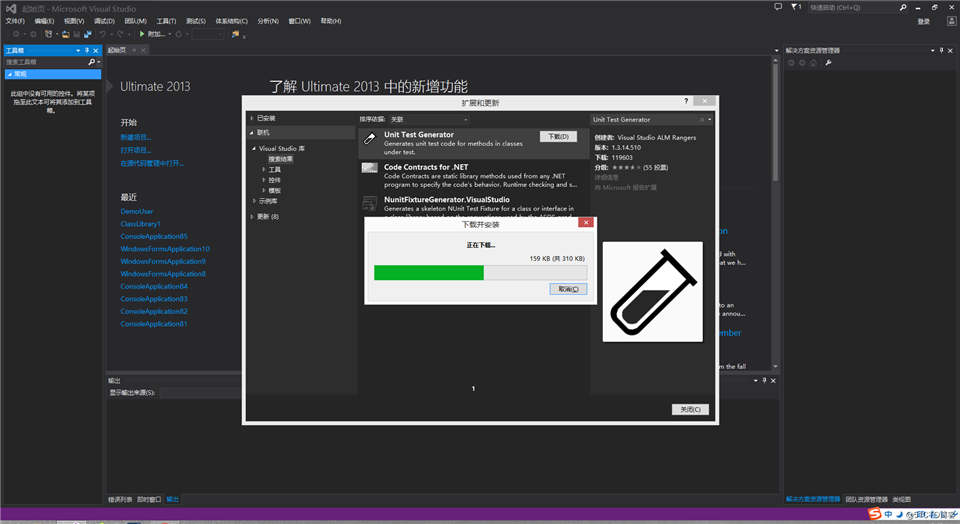Click Solution Explorer home icon

click(x=813, y=62)
